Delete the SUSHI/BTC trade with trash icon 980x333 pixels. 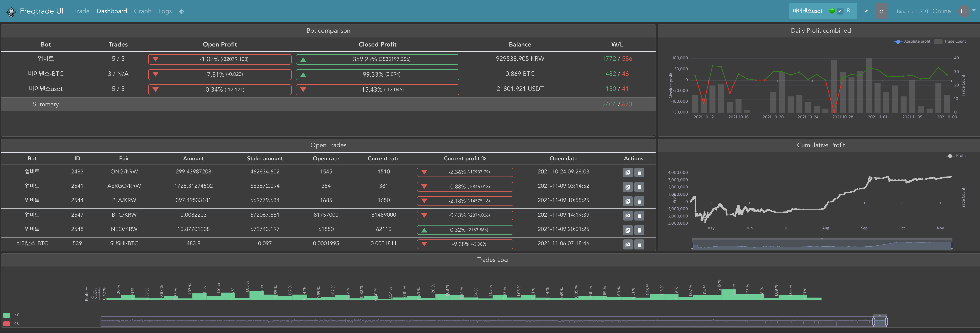click(639, 244)
